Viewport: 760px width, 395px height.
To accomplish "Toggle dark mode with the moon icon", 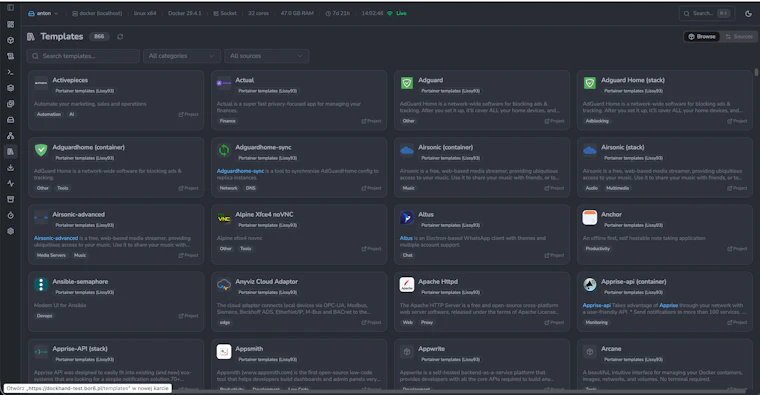I will 748,14.
